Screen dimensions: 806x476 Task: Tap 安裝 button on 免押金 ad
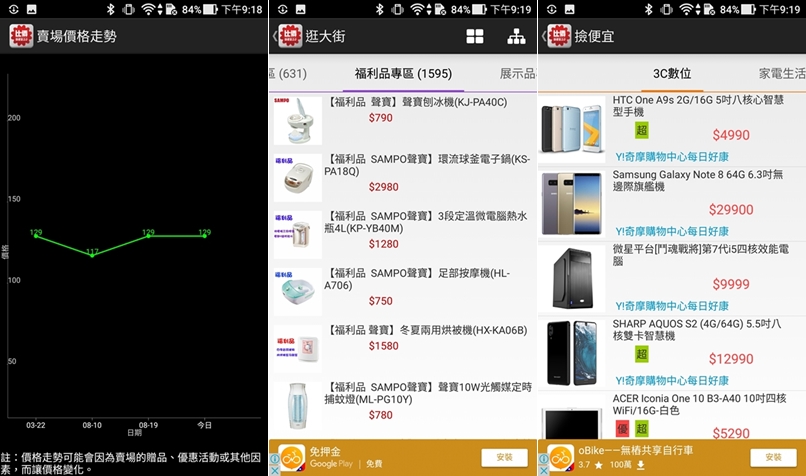point(504,457)
